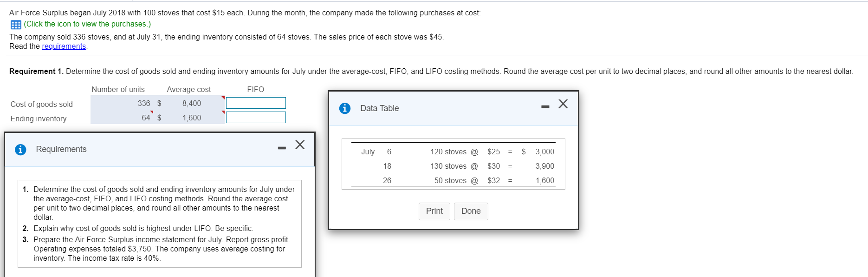Click the 'Click the icon to view the purchases' text

coord(87,24)
